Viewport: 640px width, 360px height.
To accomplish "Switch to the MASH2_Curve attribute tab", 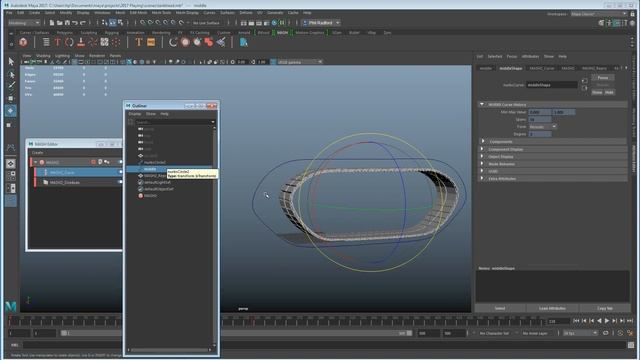I will point(542,68).
